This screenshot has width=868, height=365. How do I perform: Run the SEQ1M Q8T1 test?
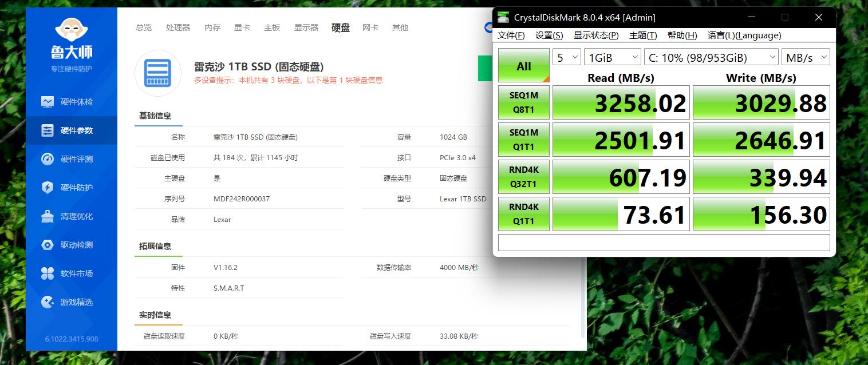coord(523,102)
